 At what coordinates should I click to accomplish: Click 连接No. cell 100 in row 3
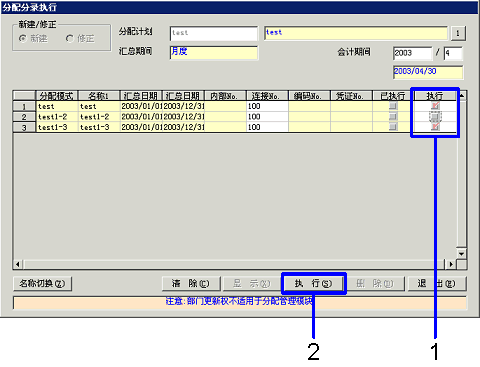[x=267, y=127]
